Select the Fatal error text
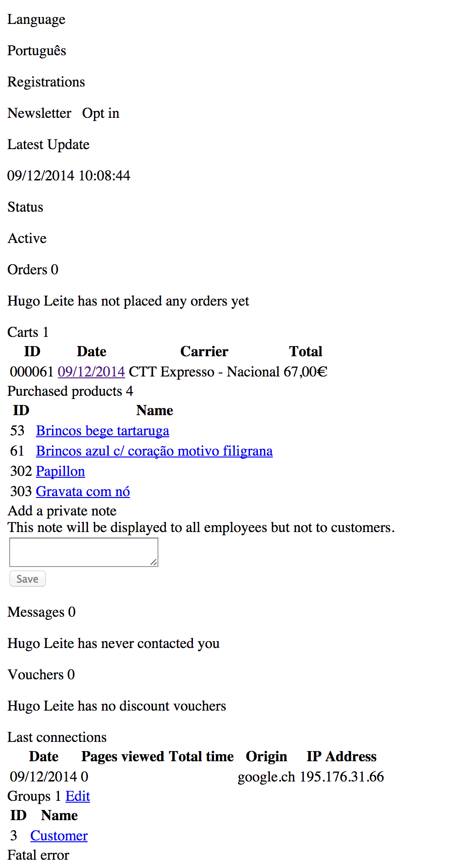 tap(38, 855)
